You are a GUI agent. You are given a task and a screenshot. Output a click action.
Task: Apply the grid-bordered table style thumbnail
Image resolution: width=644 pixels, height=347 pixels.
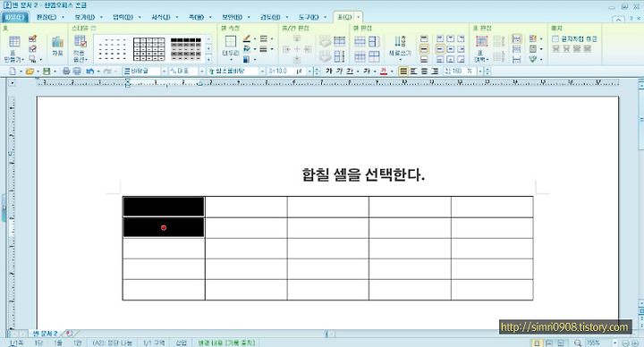pos(149,49)
